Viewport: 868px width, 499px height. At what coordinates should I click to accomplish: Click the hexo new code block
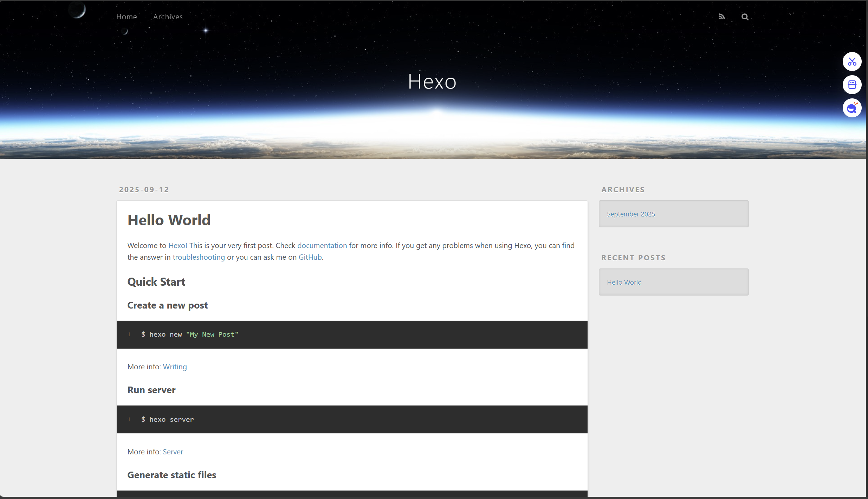[352, 335]
